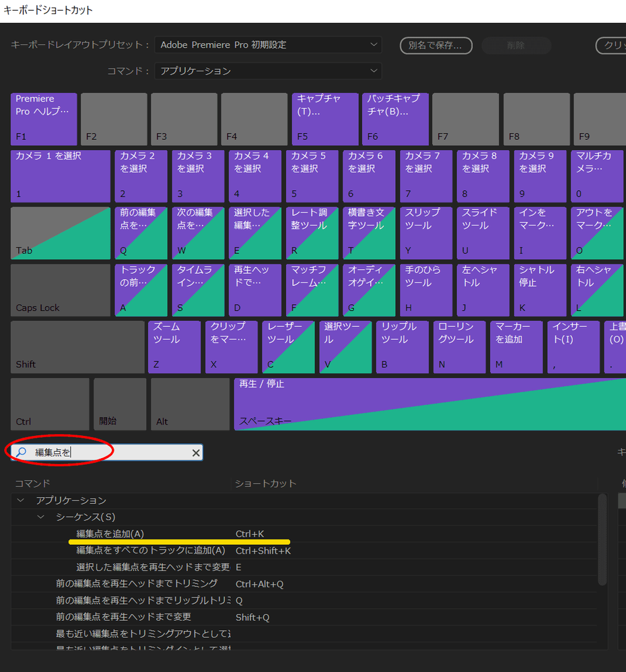
Task: Click the empty F2 key
Action: coord(114,119)
